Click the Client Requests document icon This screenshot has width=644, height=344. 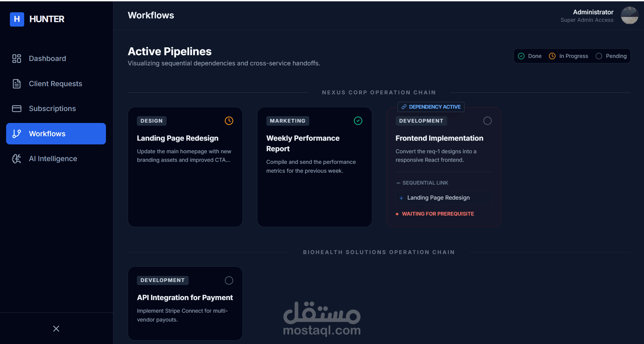pyautogui.click(x=17, y=84)
